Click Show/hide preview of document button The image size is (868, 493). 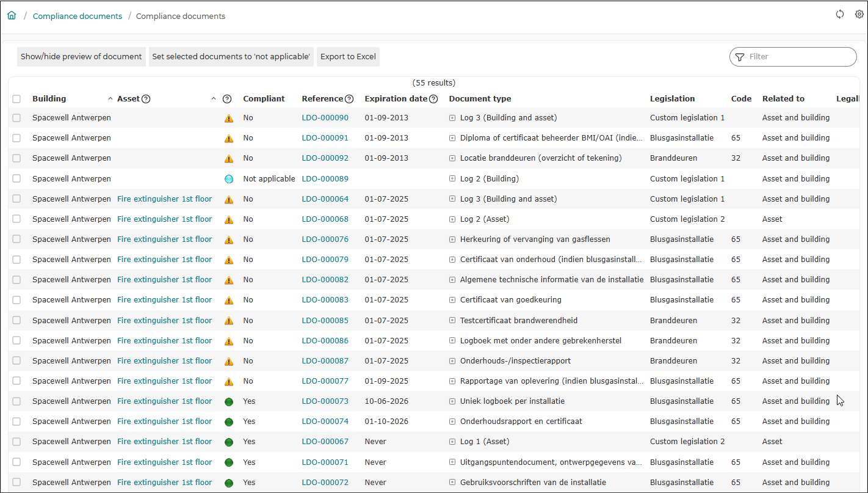click(x=81, y=56)
